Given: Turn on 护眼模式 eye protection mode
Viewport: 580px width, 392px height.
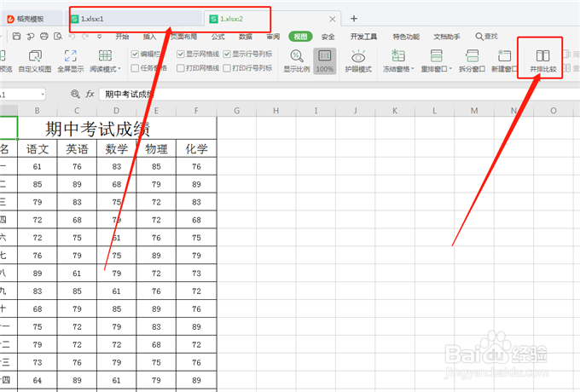Looking at the screenshot, I should (x=358, y=61).
